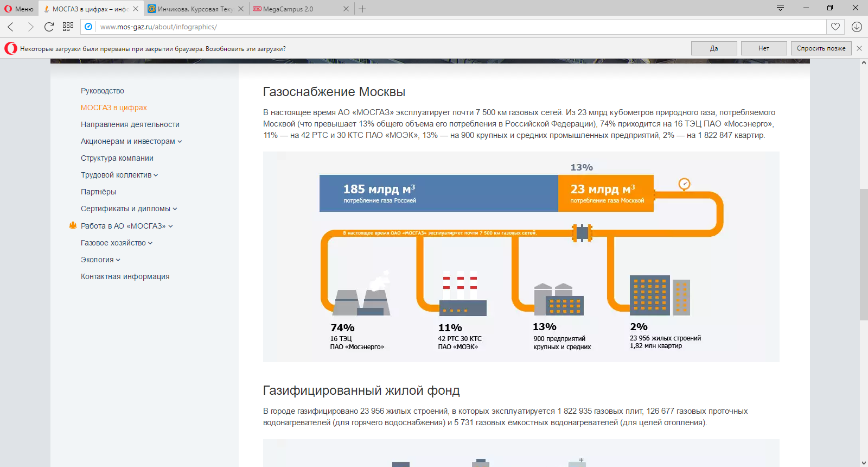Click the 13% label above the orange bar
The height and width of the screenshot is (467, 868).
[x=582, y=167]
